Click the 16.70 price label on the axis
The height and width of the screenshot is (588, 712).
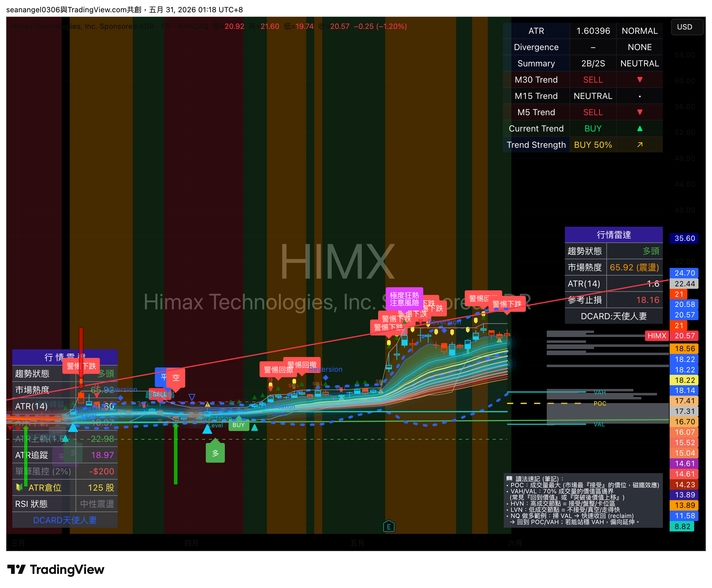(684, 421)
